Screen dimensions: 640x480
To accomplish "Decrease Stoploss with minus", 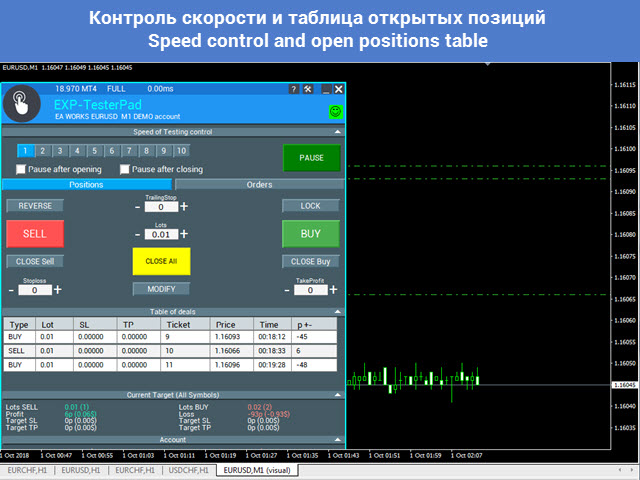I will tap(11, 291).
